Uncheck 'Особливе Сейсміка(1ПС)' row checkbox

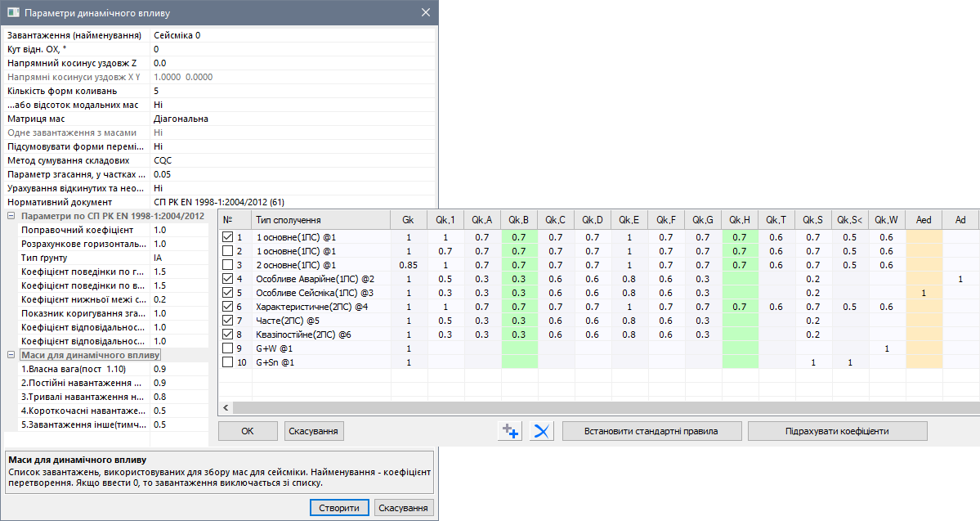click(228, 293)
